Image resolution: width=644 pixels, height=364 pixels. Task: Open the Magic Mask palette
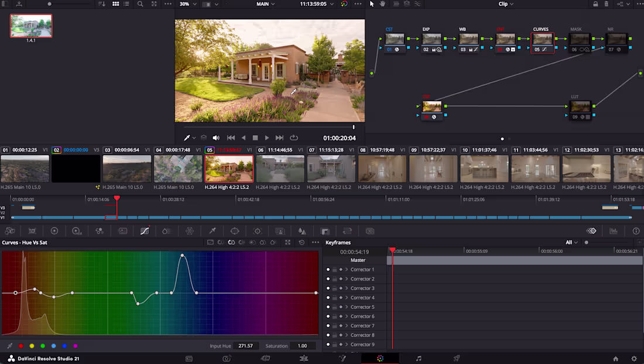280,231
